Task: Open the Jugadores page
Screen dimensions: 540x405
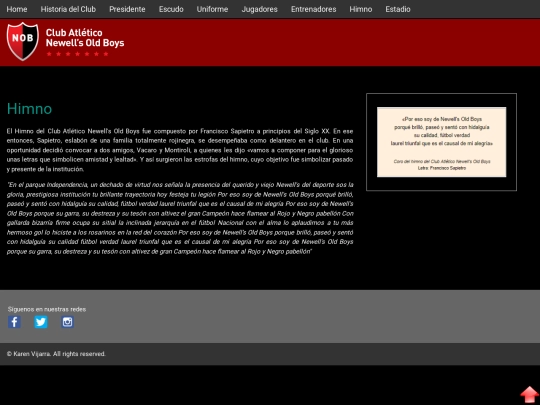Action: click(259, 9)
